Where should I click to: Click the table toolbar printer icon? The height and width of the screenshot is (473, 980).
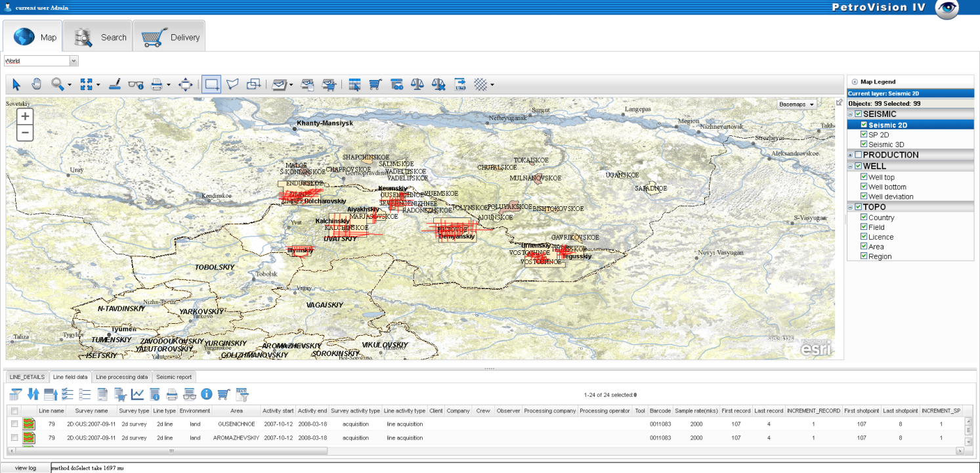(172, 394)
